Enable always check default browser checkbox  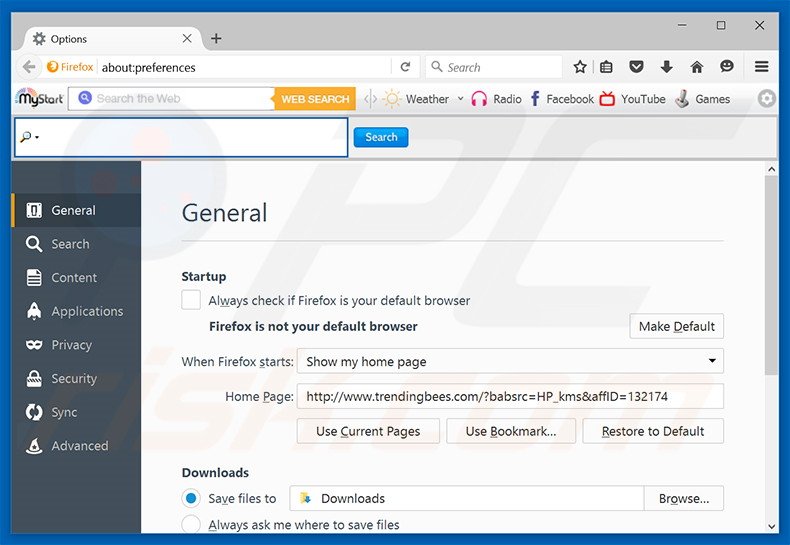(191, 300)
